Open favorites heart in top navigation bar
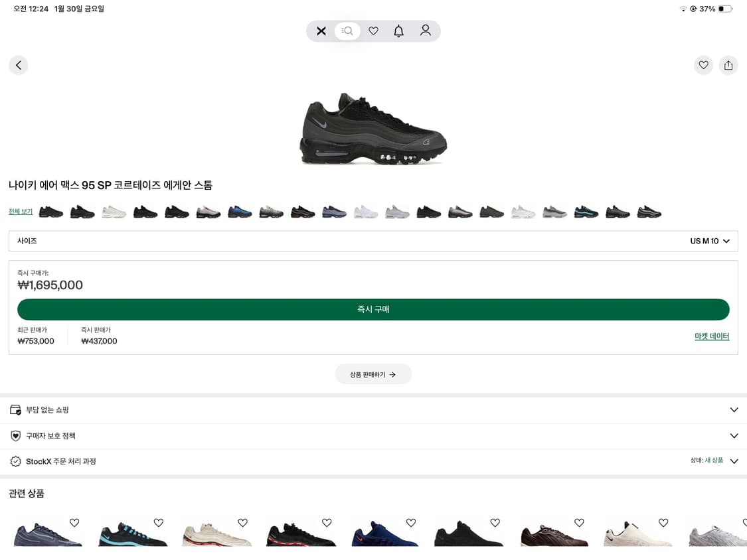 [373, 31]
